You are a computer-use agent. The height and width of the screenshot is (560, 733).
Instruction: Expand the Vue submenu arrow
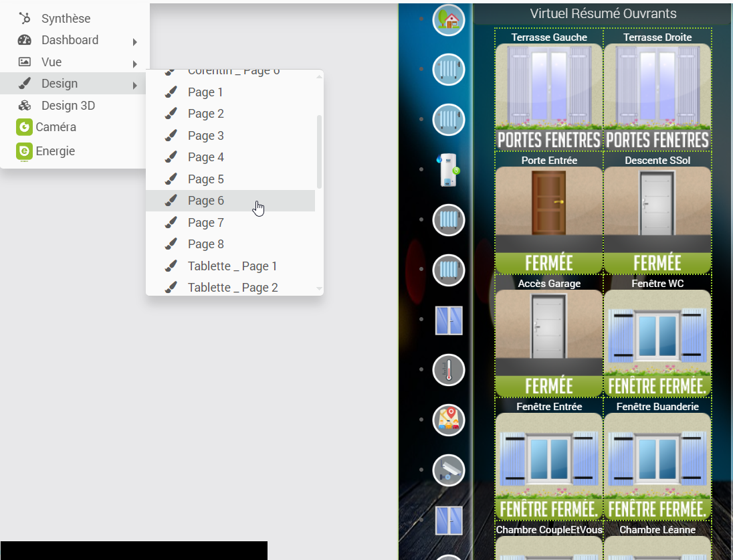click(x=134, y=64)
